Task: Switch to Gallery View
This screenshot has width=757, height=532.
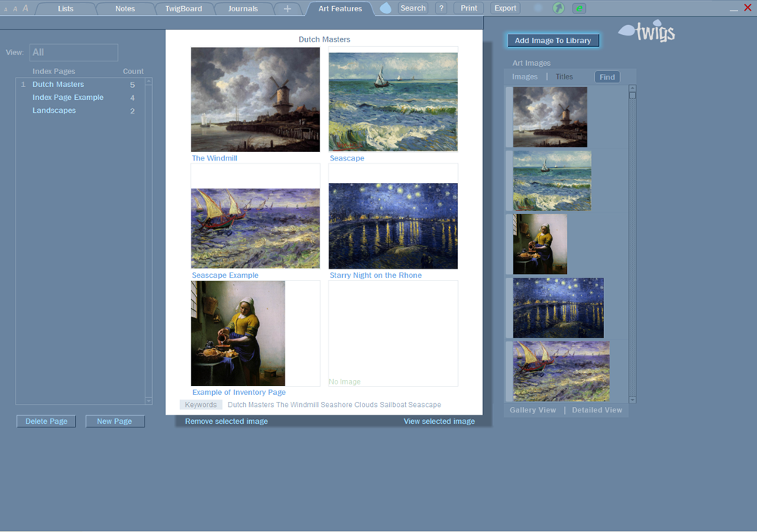Action: point(533,410)
